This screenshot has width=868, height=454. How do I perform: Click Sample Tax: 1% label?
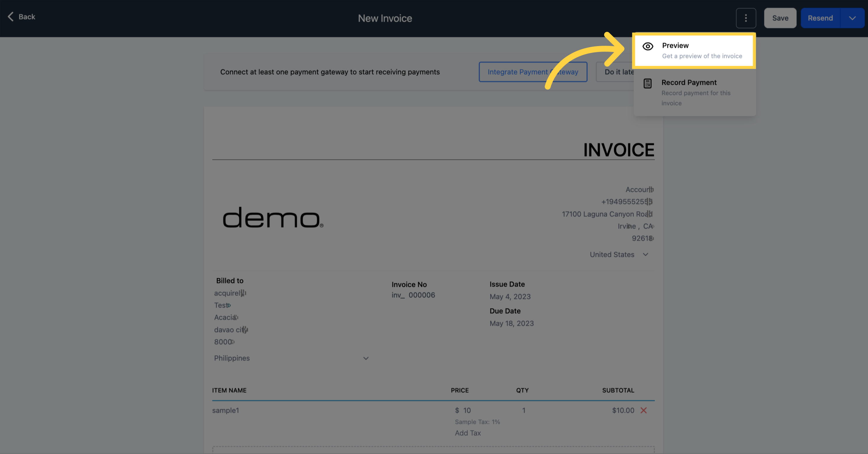coord(477,422)
